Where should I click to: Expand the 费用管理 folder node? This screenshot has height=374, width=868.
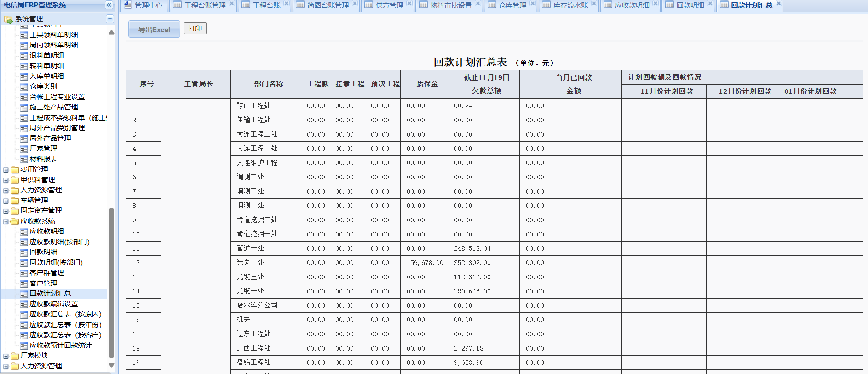tap(6, 170)
